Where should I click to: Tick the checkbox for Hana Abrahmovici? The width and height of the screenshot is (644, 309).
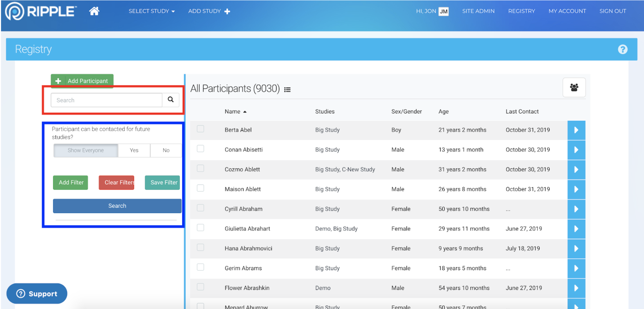200,247
